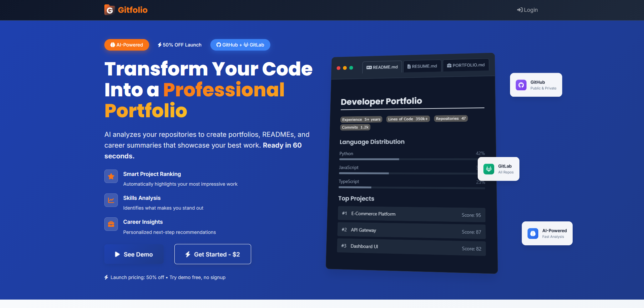
Task: Select the E-Commerce Platform project row
Action: [411, 214]
